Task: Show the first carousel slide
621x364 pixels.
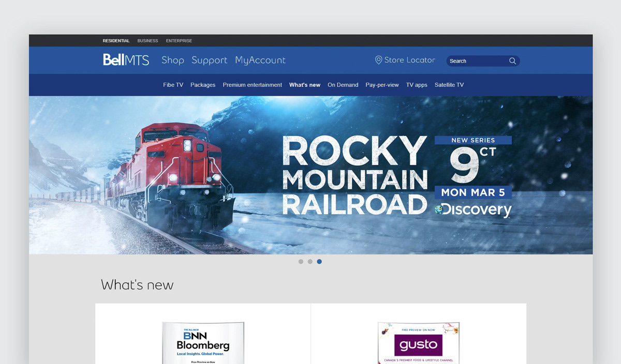Action: coord(301,262)
